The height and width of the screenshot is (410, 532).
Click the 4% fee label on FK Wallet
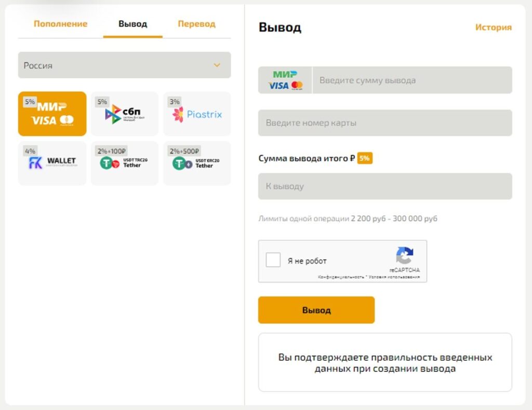click(x=30, y=151)
